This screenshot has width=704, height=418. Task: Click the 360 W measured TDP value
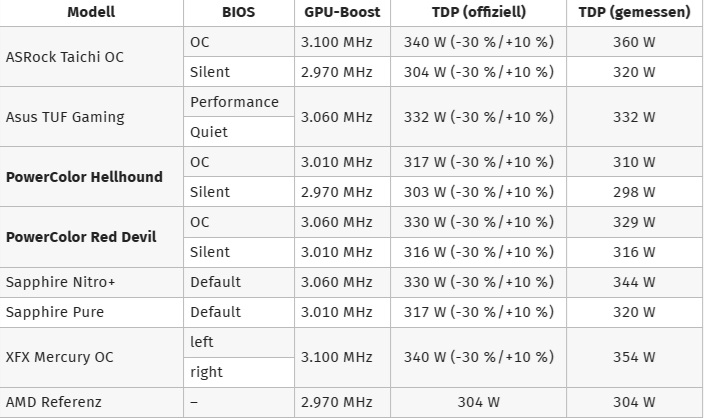coord(634,42)
